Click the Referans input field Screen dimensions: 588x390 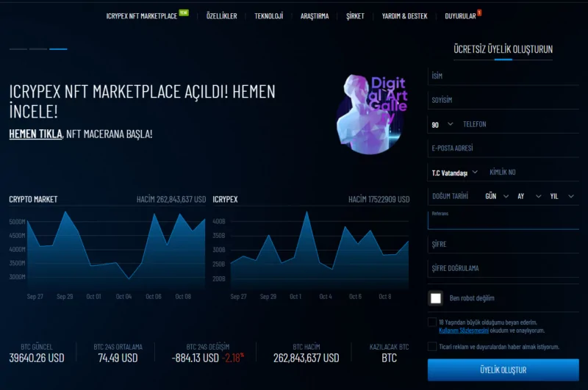coord(503,220)
